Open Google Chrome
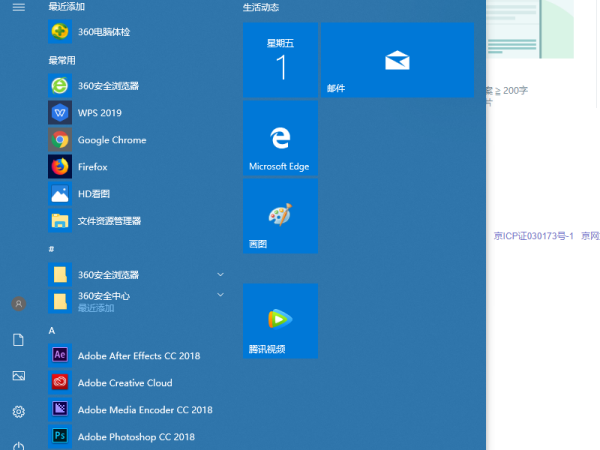This screenshot has height=450, width=600. point(138,140)
